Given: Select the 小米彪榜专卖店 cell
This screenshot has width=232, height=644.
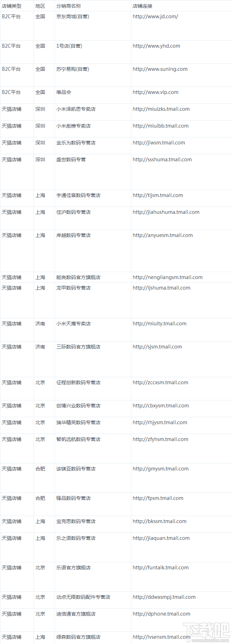Looking at the screenshot, I should (x=73, y=126).
